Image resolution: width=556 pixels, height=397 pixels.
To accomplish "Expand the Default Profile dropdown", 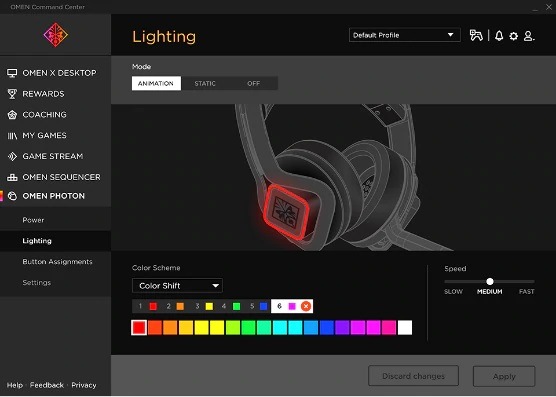I will (x=405, y=35).
